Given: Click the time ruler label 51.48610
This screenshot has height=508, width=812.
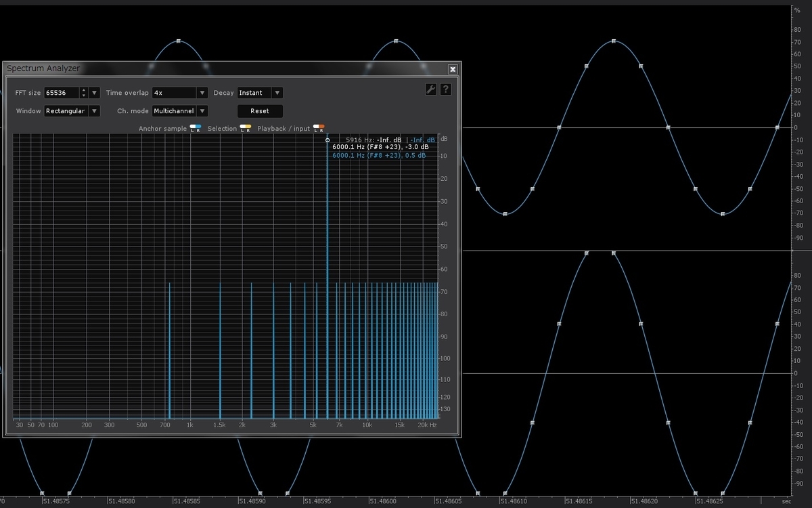Looking at the screenshot, I should [514, 501].
